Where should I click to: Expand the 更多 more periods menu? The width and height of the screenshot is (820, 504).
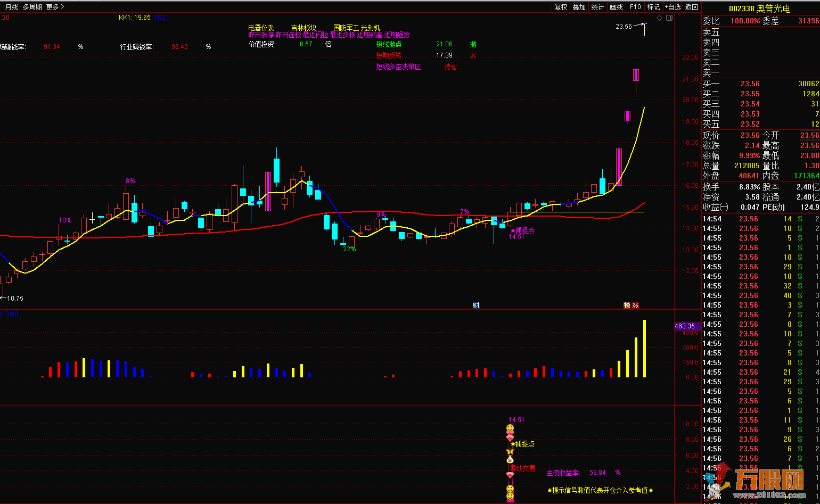[55, 7]
